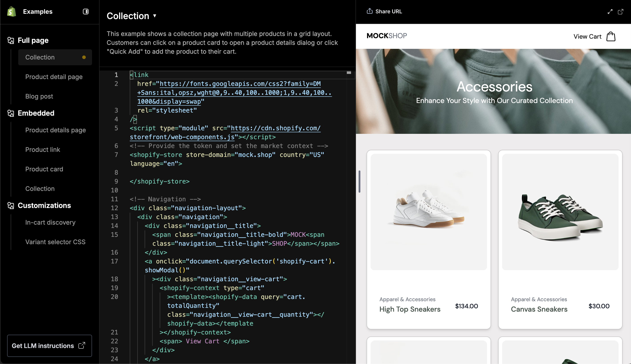Viewport: 631px width, 364px height.
Task: Open preview in new window icon
Action: point(621,12)
